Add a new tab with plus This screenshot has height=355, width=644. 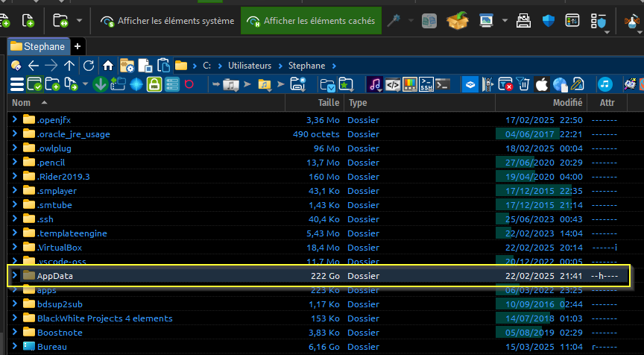point(78,46)
